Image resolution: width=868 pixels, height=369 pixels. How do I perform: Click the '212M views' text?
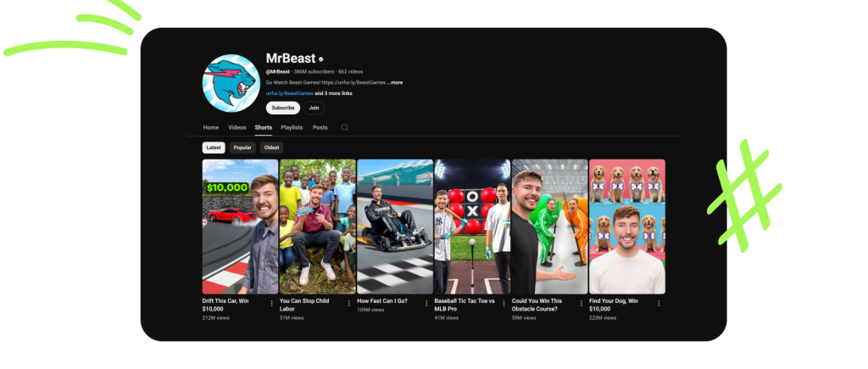[216, 318]
